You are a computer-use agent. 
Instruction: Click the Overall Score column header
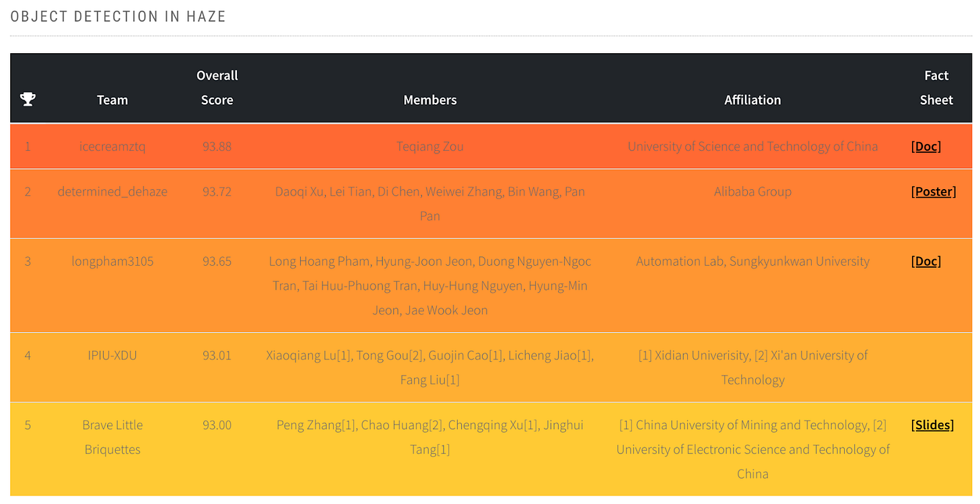click(217, 87)
